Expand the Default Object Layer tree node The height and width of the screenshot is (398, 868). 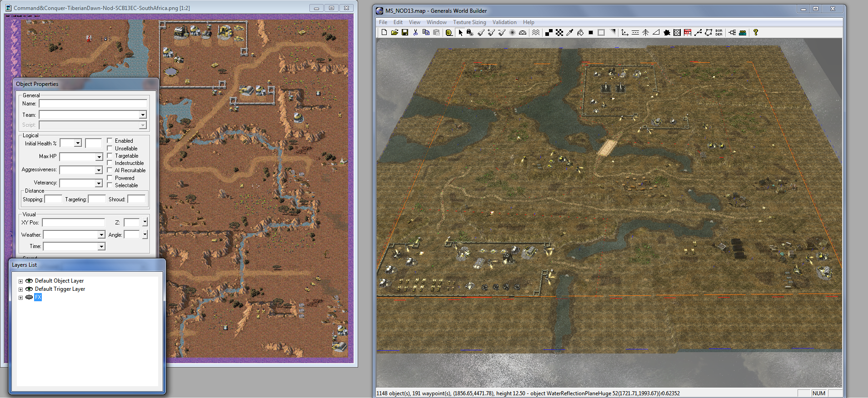coord(20,281)
